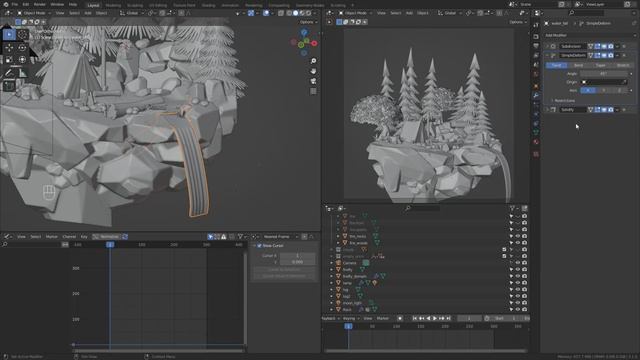Open the Render menu
This screenshot has width=640, height=360.
40,4
